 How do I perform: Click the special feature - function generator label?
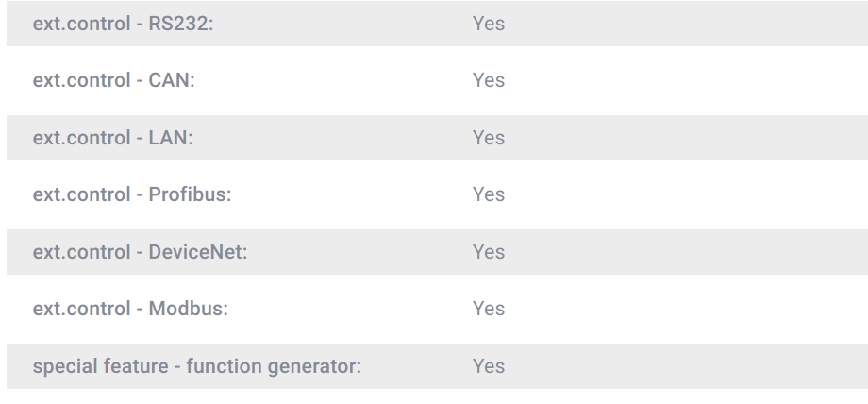(x=197, y=366)
